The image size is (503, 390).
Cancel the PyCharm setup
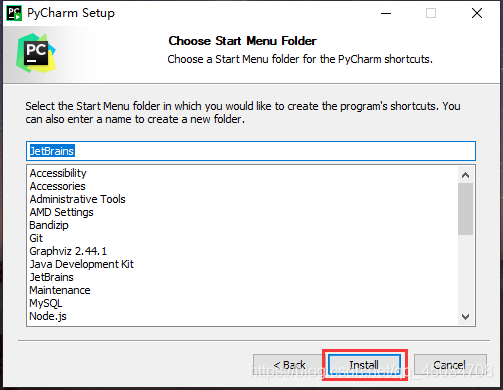[450, 365]
